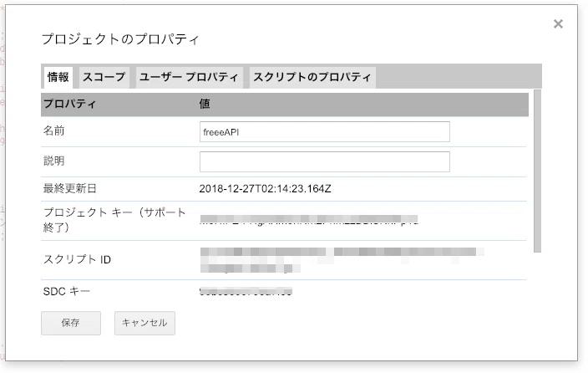
Task: Click the 値 column header
Action: (x=205, y=104)
